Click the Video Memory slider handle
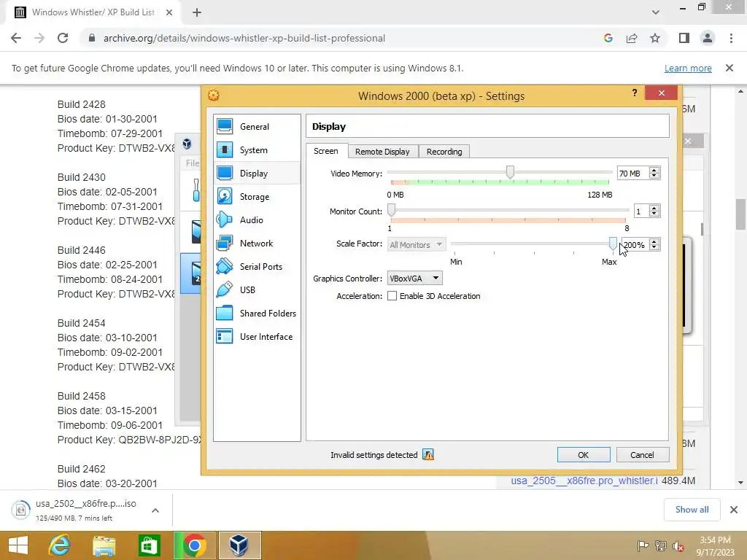This screenshot has height=560, width=747. click(x=510, y=172)
